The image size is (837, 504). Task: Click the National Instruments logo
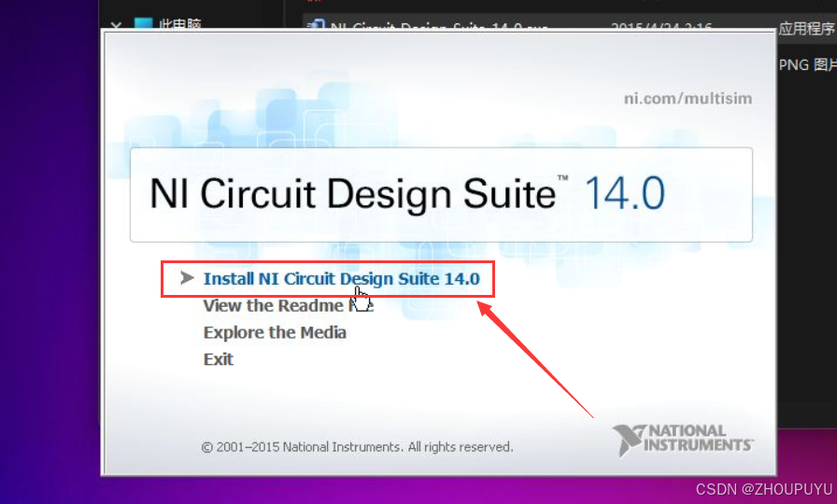click(683, 440)
